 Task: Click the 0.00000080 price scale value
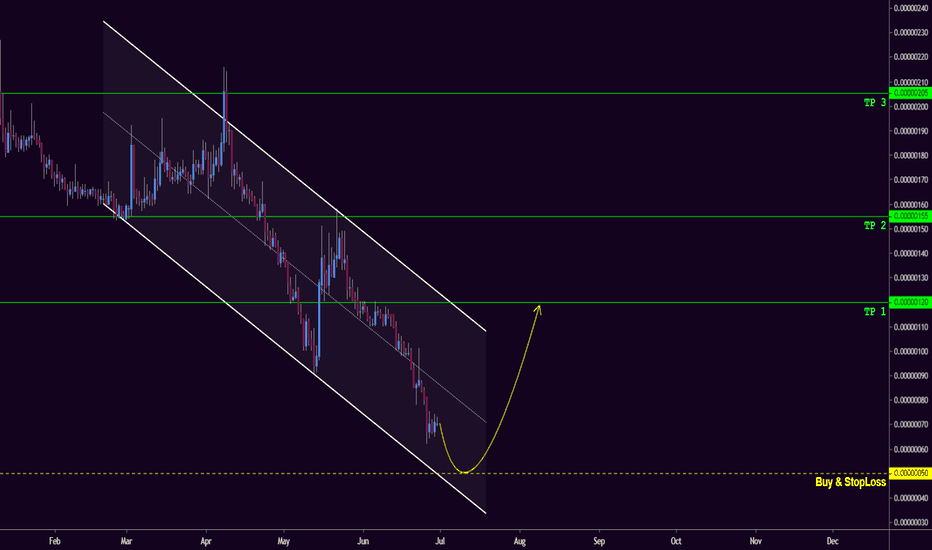[911, 400]
